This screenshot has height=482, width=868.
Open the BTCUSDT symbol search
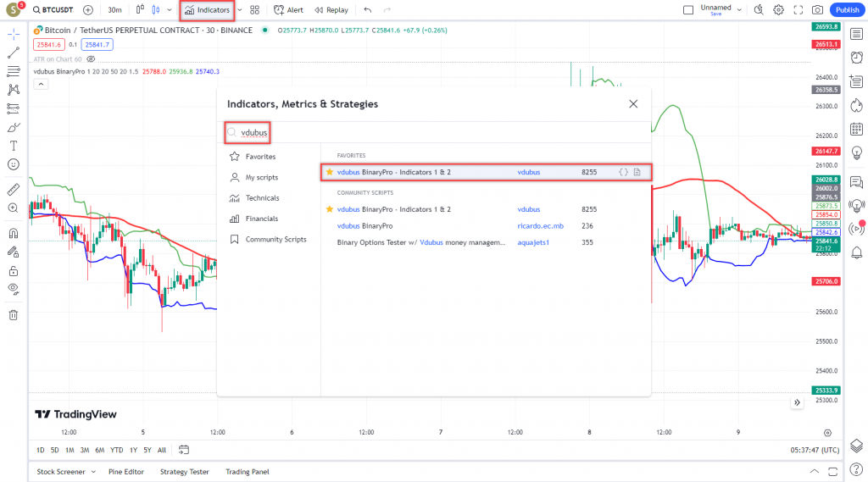point(53,10)
